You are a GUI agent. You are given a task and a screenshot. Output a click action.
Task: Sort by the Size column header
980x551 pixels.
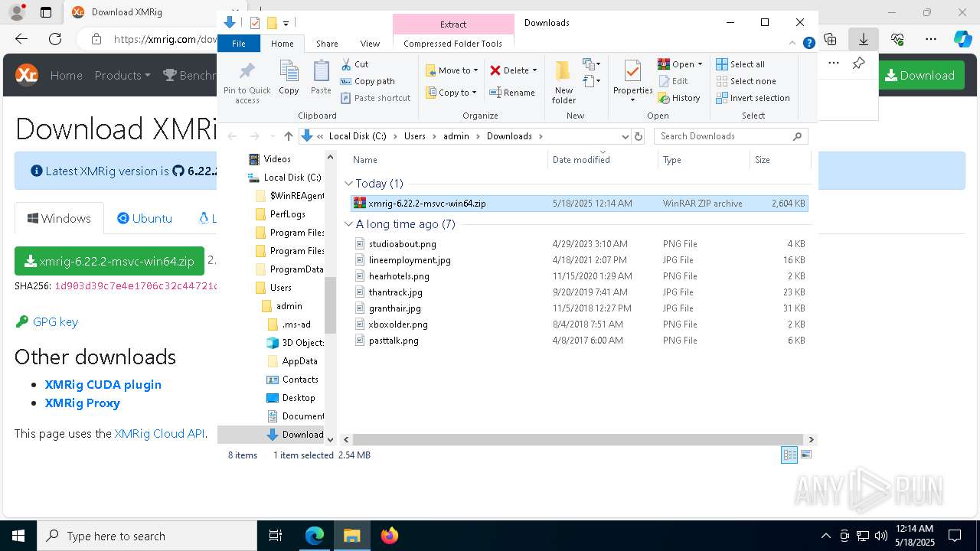[x=779, y=160]
